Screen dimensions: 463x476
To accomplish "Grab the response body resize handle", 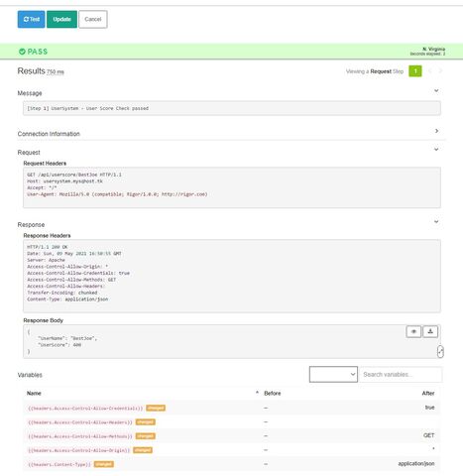I will tap(440, 352).
